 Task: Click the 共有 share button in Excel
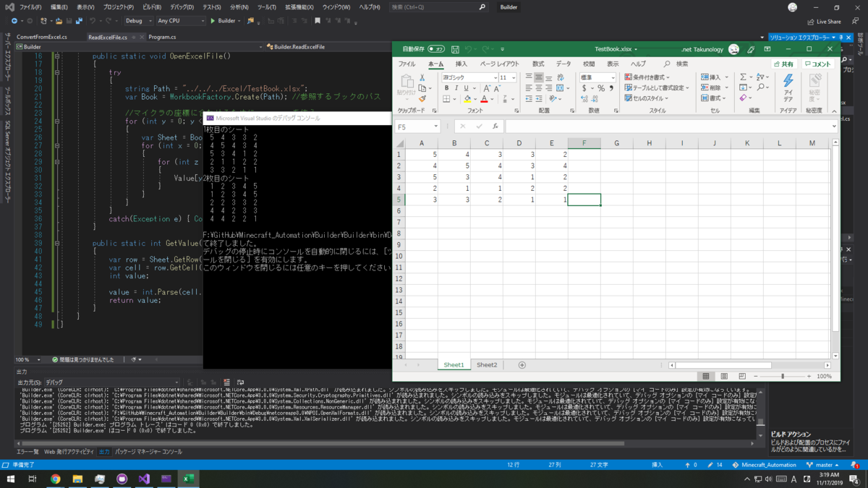783,64
